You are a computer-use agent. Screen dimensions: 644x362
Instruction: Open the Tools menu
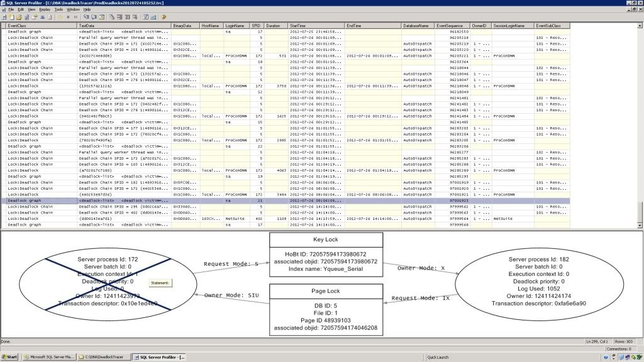58,9
